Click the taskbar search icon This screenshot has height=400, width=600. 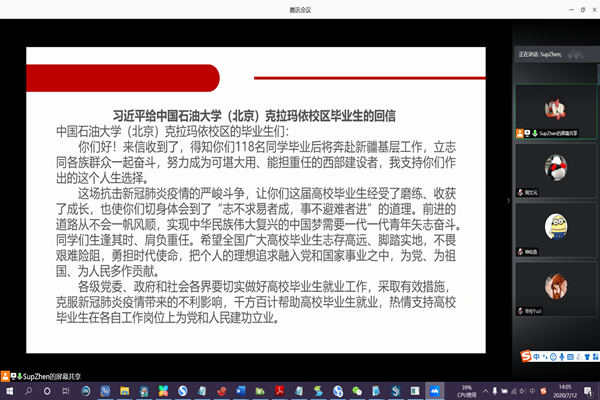pyautogui.click(x=30, y=390)
